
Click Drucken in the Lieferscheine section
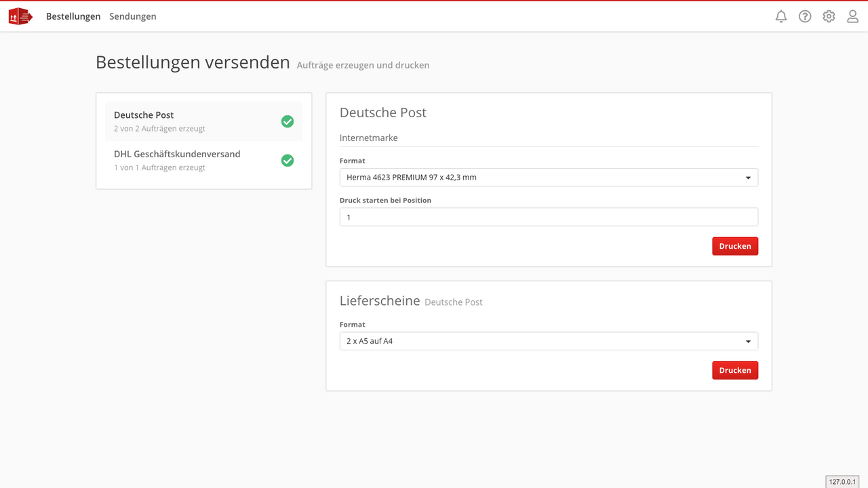pyautogui.click(x=734, y=370)
